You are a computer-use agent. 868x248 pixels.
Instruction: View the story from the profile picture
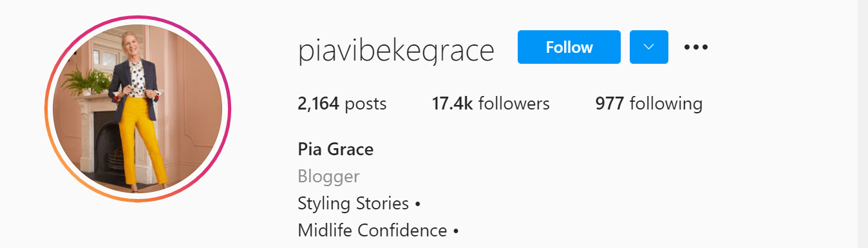click(x=138, y=110)
